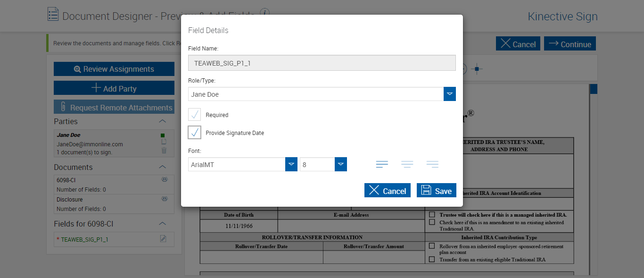The width and height of the screenshot is (644, 278).
Task: Open the ArialMT font dropdown
Action: 291,164
